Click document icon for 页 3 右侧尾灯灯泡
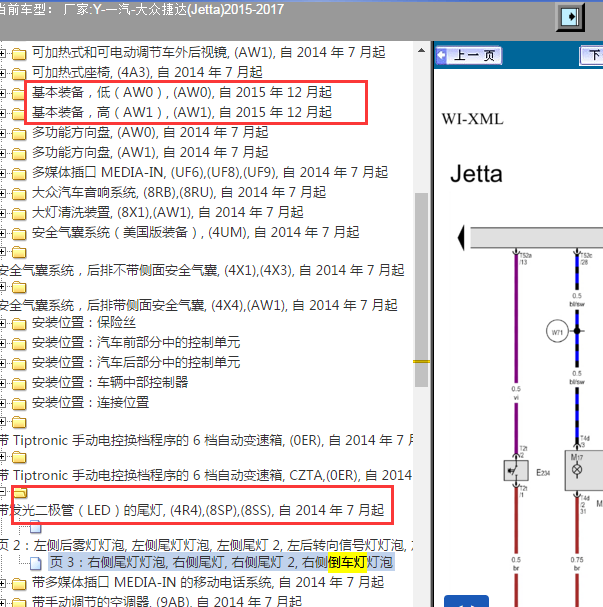The width and height of the screenshot is (603, 607). 36,563
